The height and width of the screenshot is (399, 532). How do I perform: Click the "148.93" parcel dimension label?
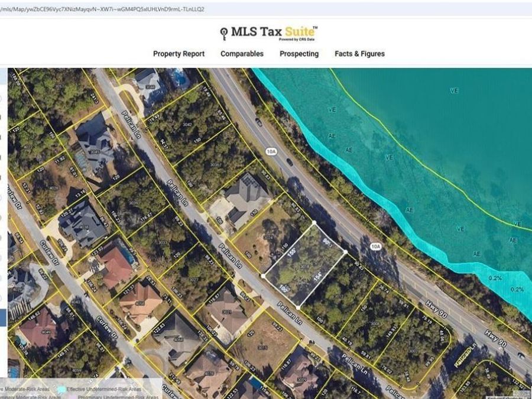(391, 332)
